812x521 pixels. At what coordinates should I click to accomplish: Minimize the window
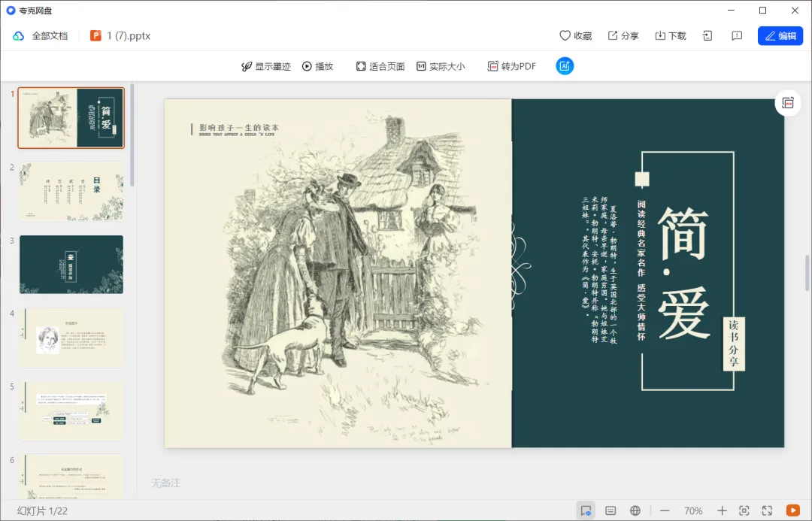(x=732, y=11)
